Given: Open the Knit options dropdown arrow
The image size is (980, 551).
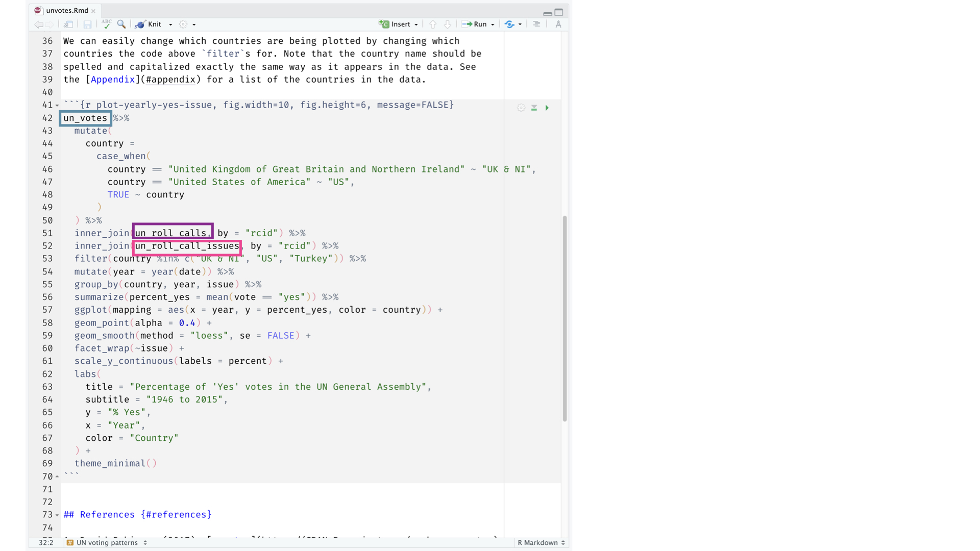Looking at the screenshot, I should [x=170, y=24].
